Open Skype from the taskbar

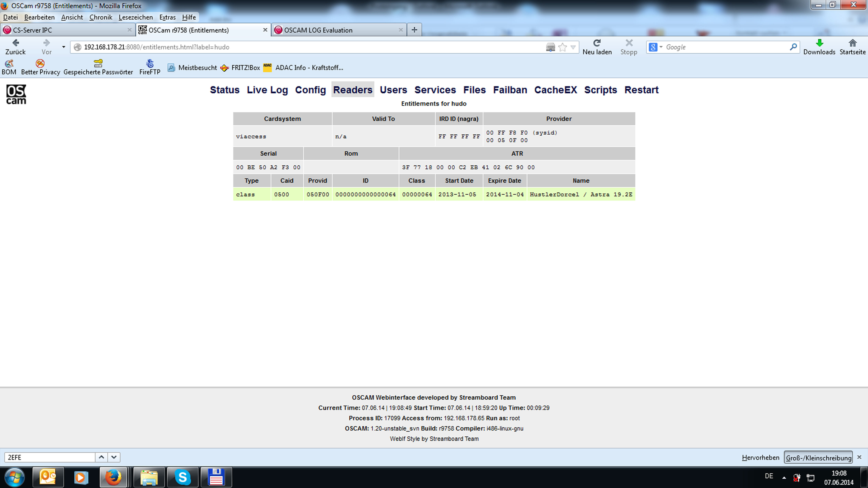click(182, 477)
